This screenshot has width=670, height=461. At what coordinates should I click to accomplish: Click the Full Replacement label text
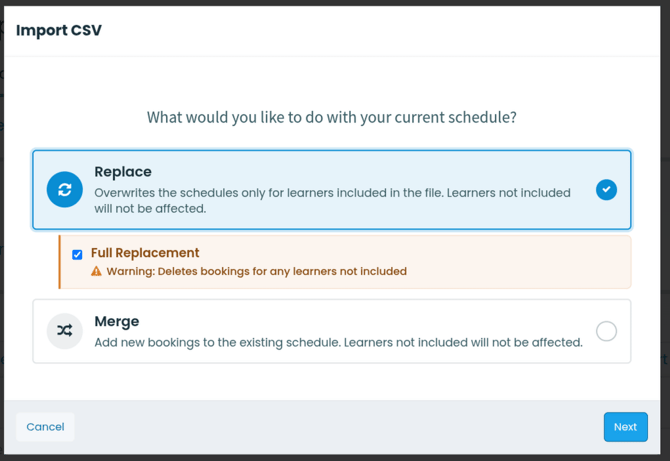(x=145, y=253)
